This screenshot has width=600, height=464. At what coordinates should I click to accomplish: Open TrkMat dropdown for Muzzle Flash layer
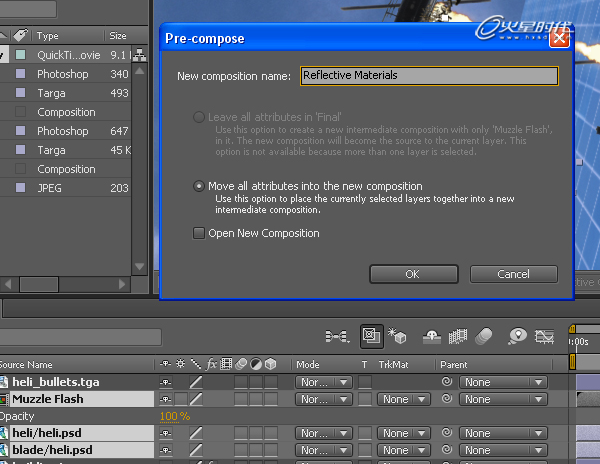coord(404,399)
